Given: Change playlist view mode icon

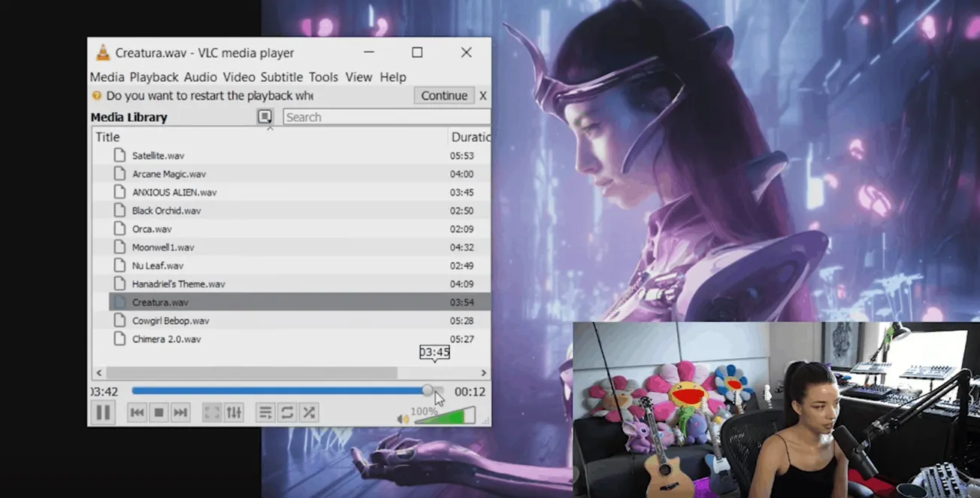Looking at the screenshot, I should (x=265, y=117).
